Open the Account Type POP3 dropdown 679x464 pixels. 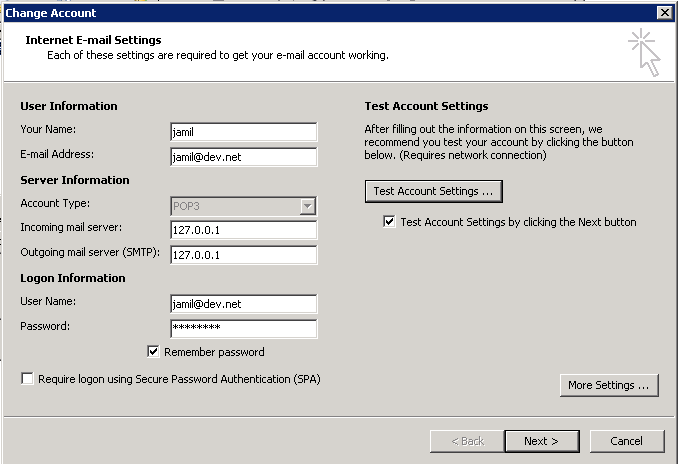click(x=308, y=206)
